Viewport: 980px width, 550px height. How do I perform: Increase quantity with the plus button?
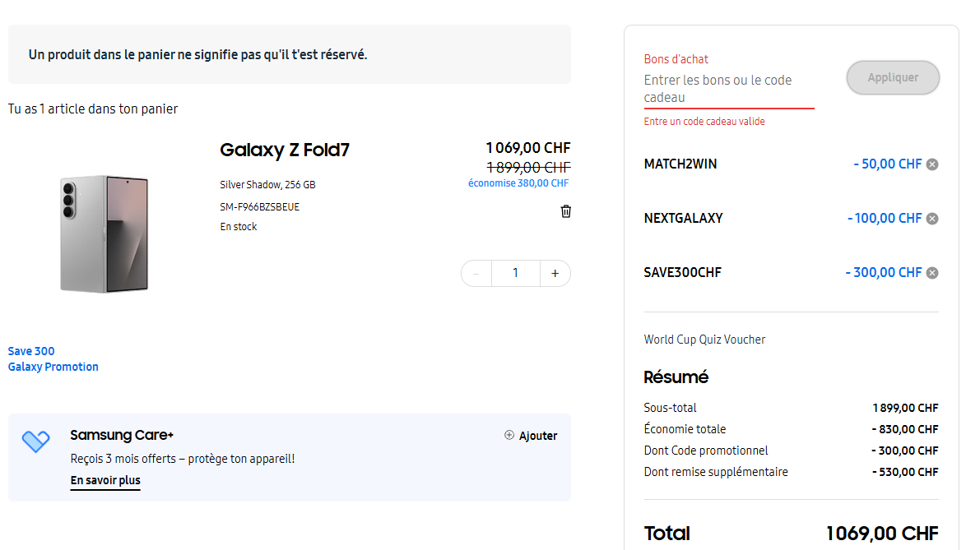pos(555,274)
